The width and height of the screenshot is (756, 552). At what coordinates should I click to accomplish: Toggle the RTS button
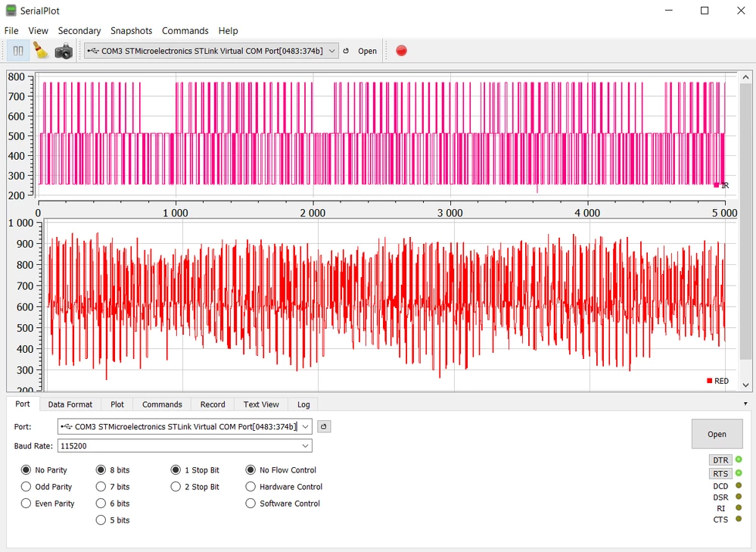[720, 473]
